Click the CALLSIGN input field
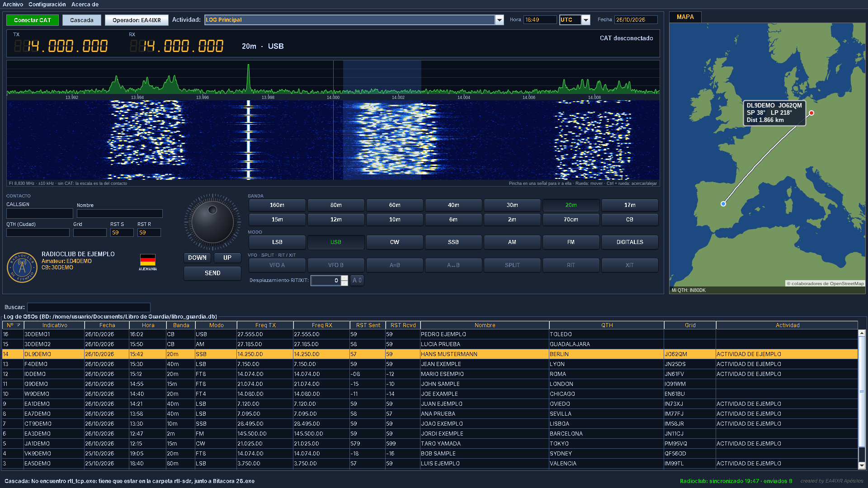Image resolution: width=868 pixels, height=488 pixels. [40, 213]
